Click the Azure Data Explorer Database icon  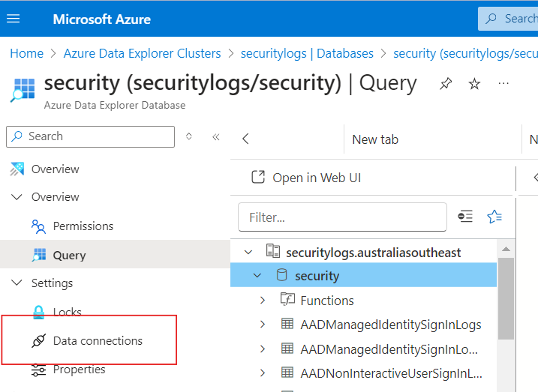(x=23, y=90)
